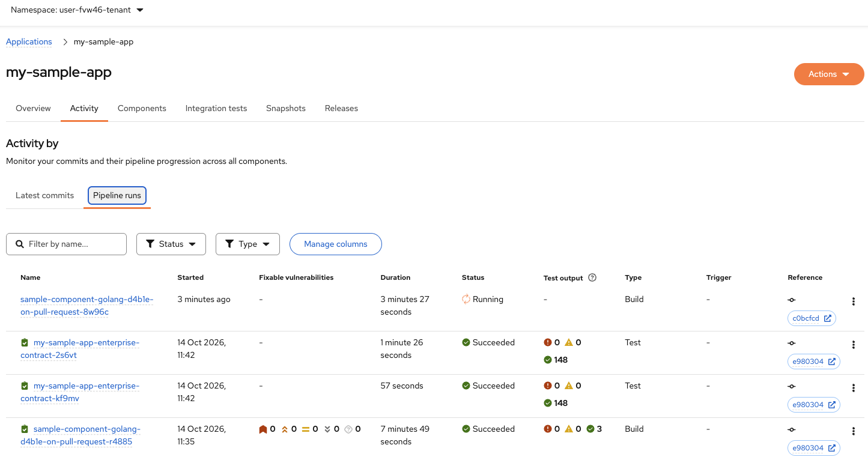Open commit reference c0bcfcd link
This screenshot has width=868, height=460.
(x=812, y=318)
